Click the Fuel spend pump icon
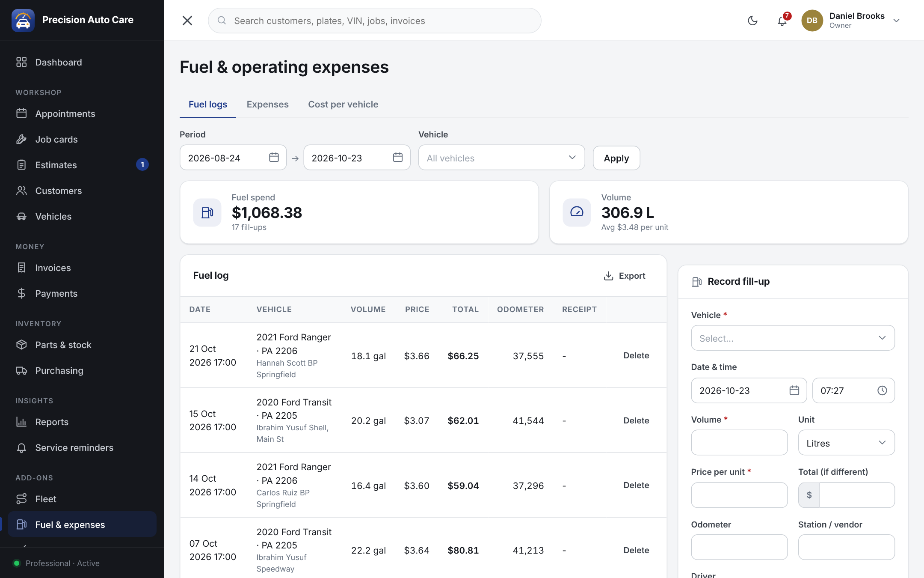Image resolution: width=924 pixels, height=578 pixels. [x=207, y=212]
